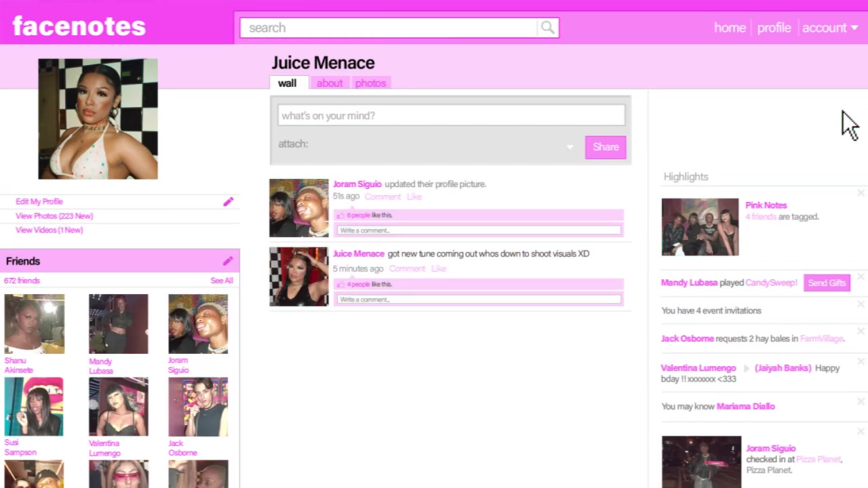Click Jack Osborne in highlights
Viewport: 868px width, 488px height.
click(x=687, y=338)
